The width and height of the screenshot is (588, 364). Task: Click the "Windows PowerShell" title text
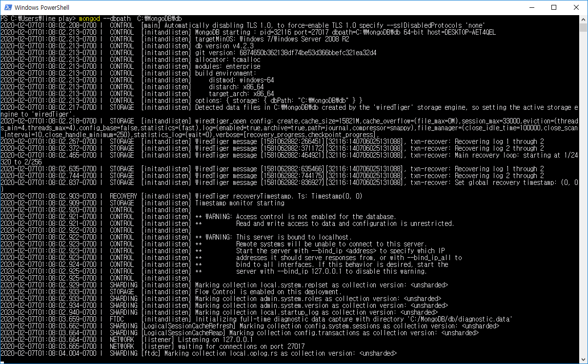coord(41,8)
